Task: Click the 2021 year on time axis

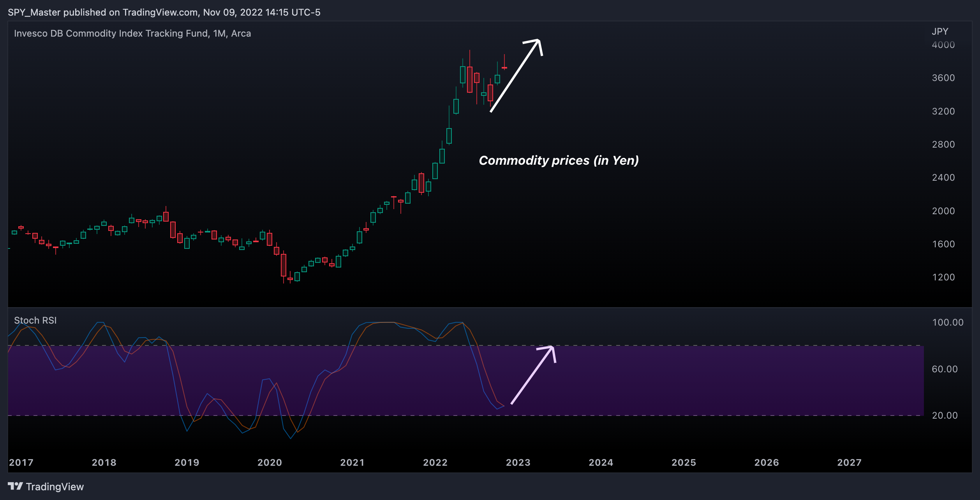Action: point(353,463)
